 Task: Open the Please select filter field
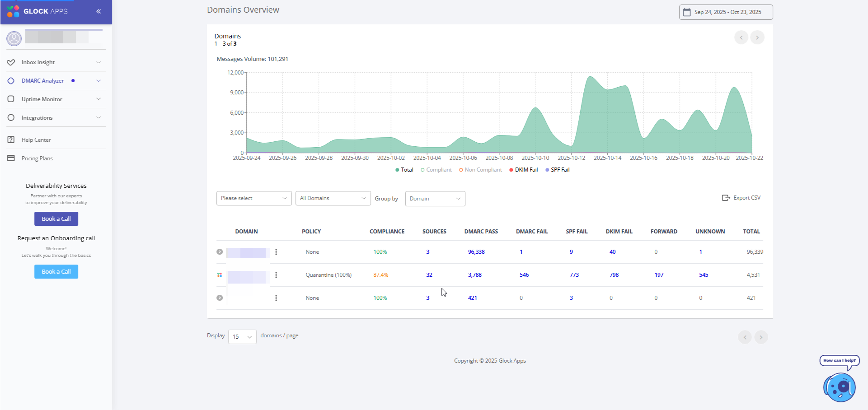254,198
